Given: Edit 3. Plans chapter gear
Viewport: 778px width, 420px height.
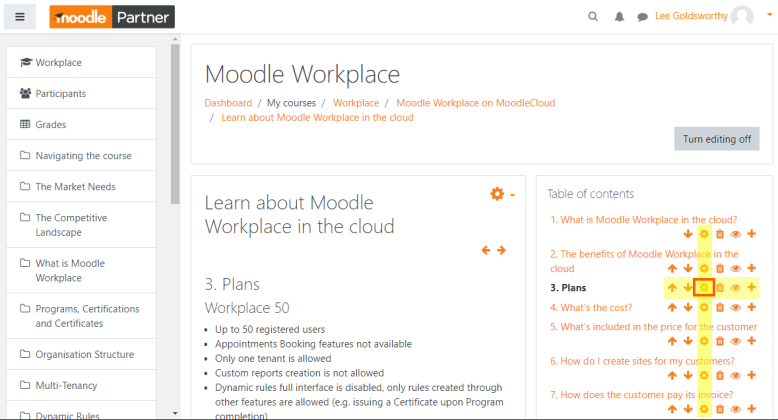Looking at the screenshot, I should (704, 287).
